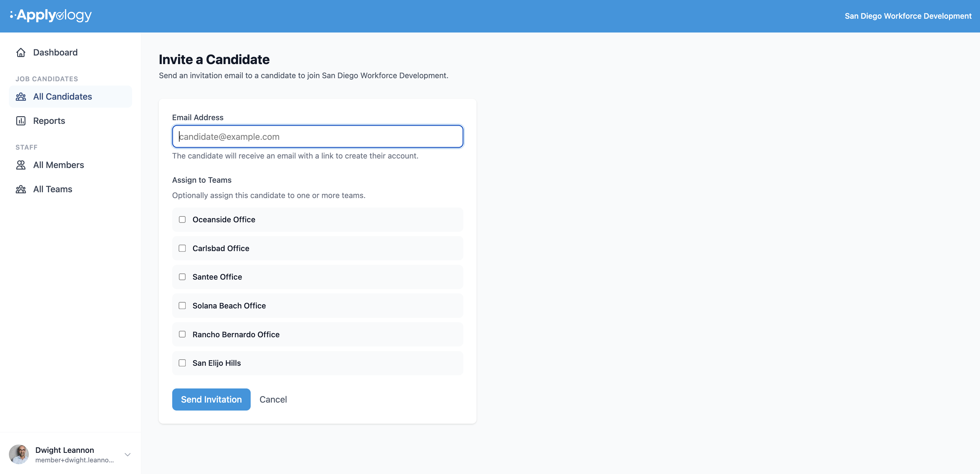Click the All Candidates people icon
The image size is (980, 474).
point(21,97)
